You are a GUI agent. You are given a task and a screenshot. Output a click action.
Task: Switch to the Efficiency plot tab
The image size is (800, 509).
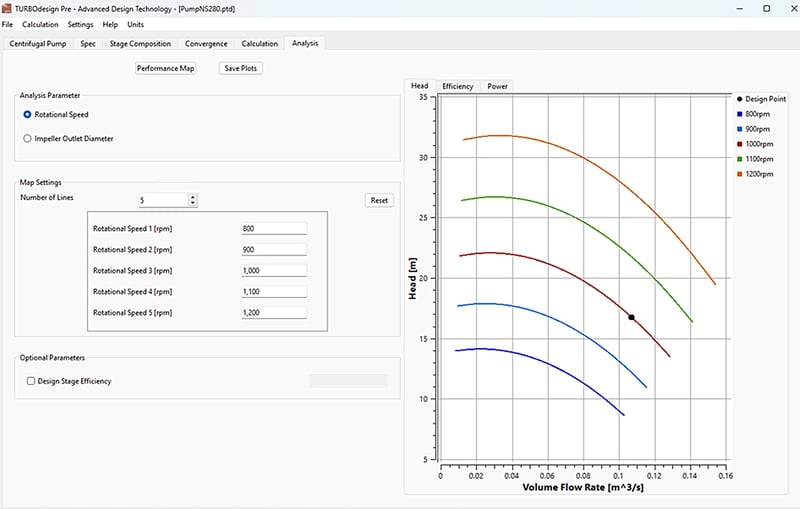pos(458,87)
